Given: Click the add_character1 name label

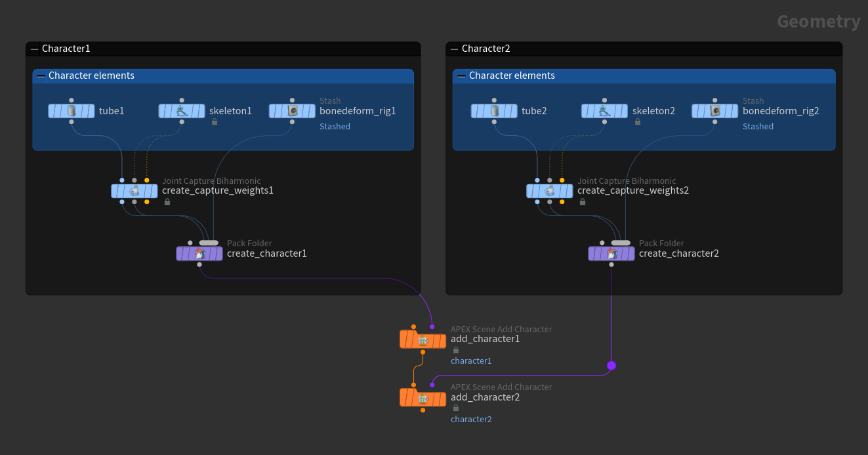Looking at the screenshot, I should tap(485, 339).
